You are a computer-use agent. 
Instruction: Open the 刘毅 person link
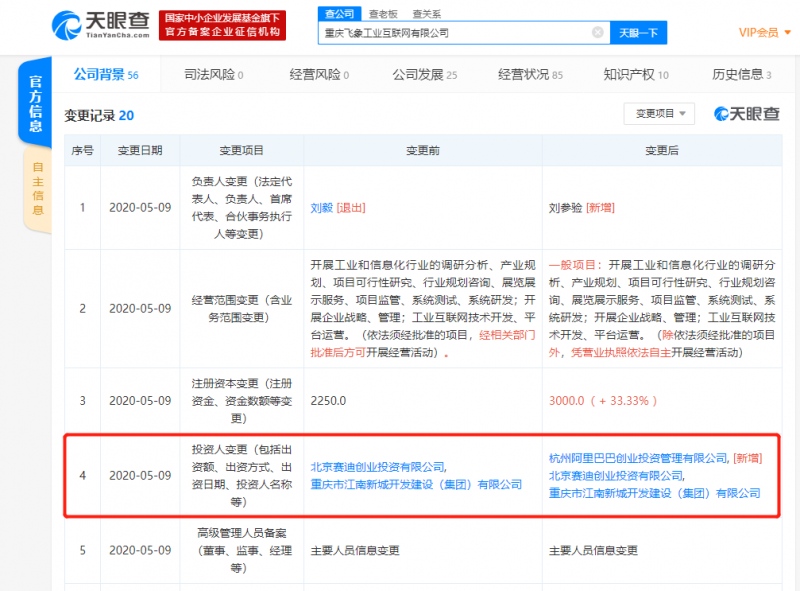[322, 208]
